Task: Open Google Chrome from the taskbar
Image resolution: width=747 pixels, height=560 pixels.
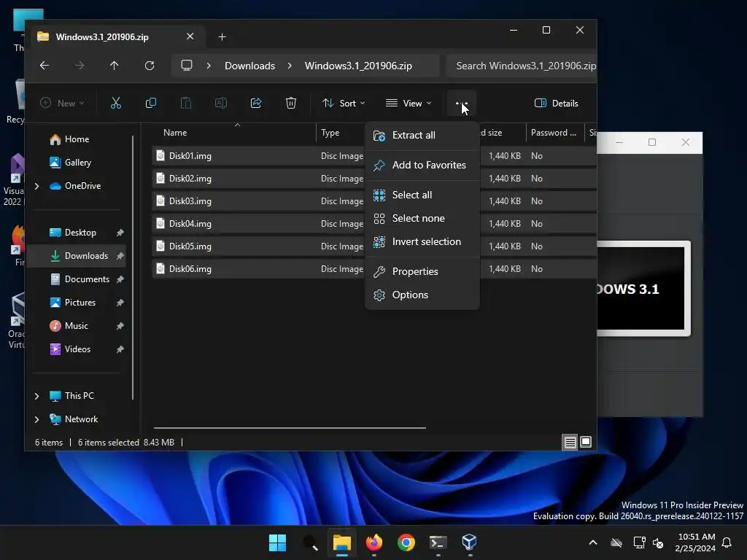Action: tap(406, 542)
